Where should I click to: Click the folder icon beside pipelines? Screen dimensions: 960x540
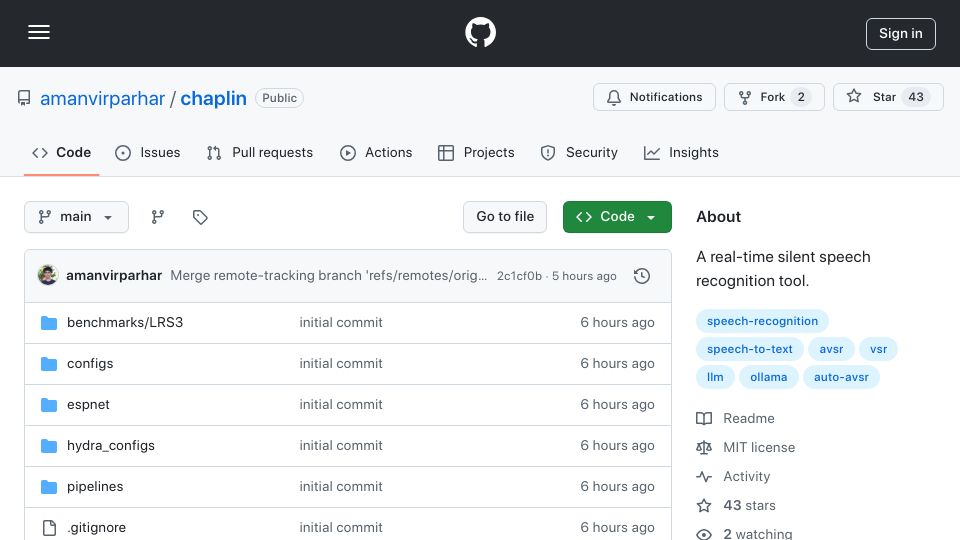click(49, 487)
